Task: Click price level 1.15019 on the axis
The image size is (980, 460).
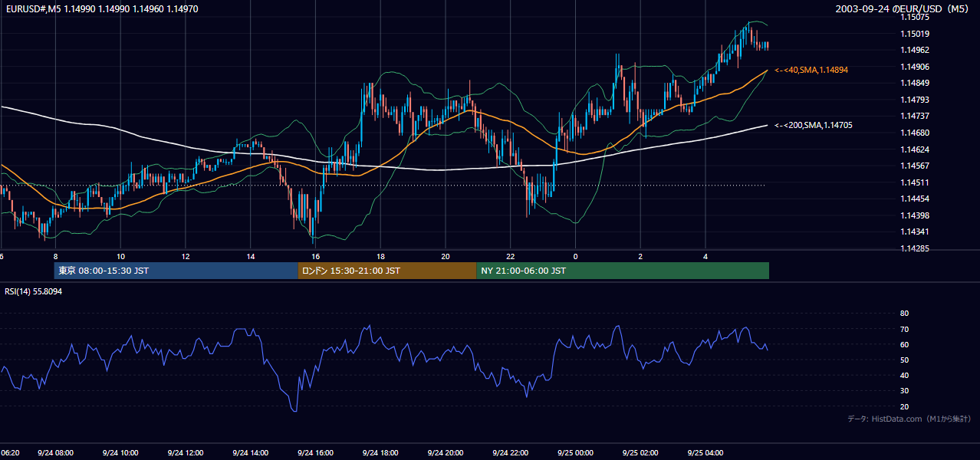Action: 915,34
